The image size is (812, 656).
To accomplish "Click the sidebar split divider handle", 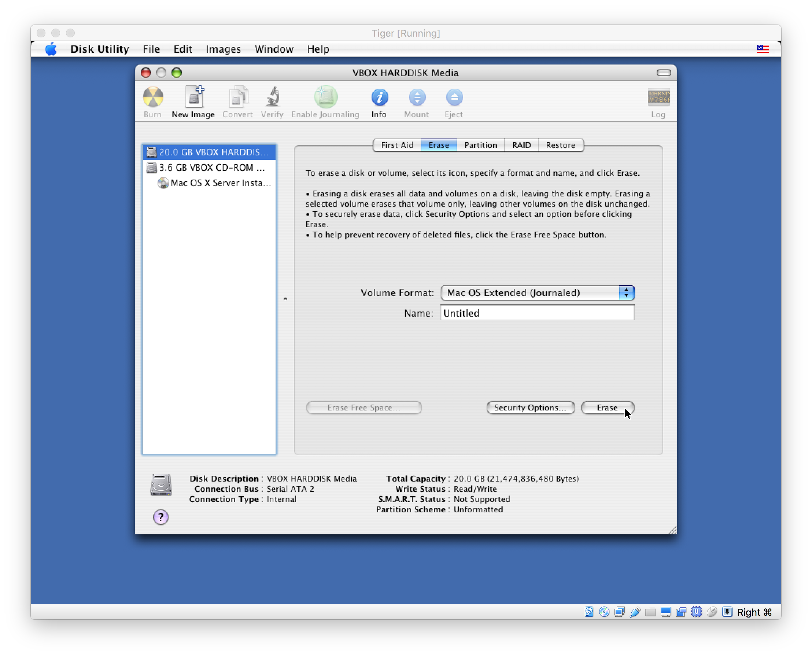I will [x=285, y=299].
